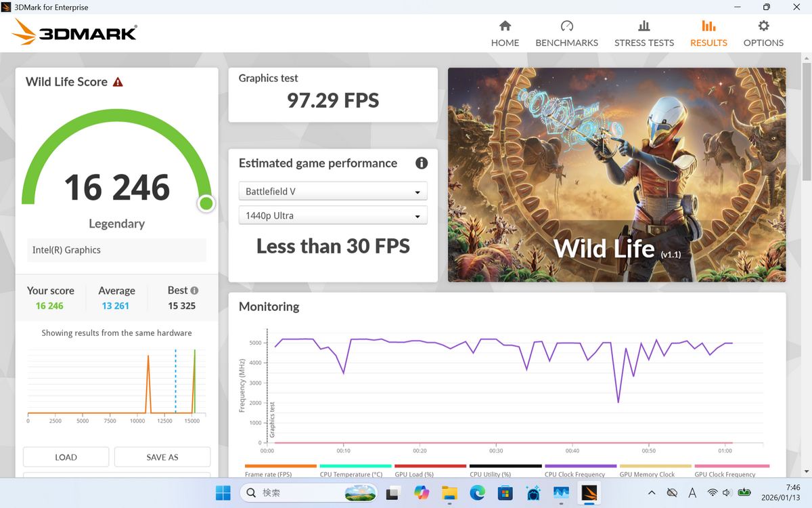Click the Wild Life benchmark artwork
The height and width of the screenshot is (508, 812).
(x=616, y=175)
